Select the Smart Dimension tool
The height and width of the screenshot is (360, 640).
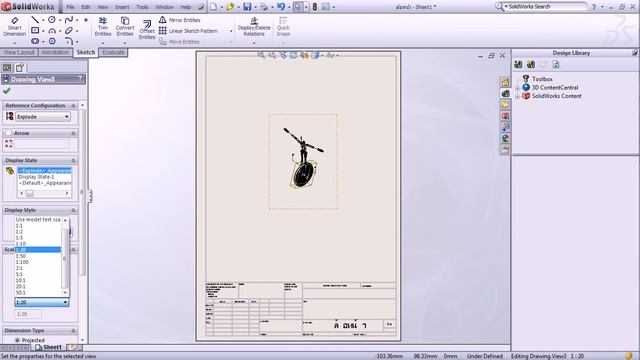(x=15, y=27)
